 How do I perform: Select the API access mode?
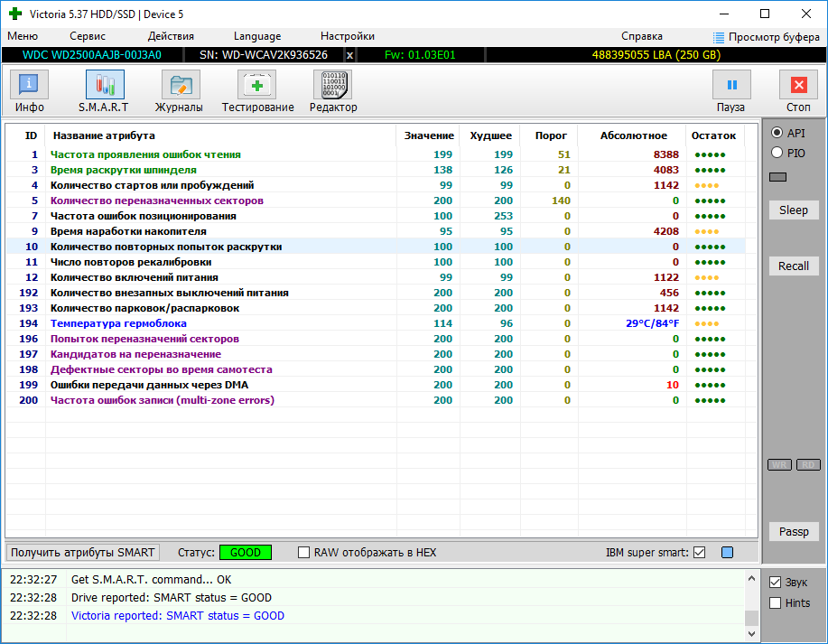777,133
